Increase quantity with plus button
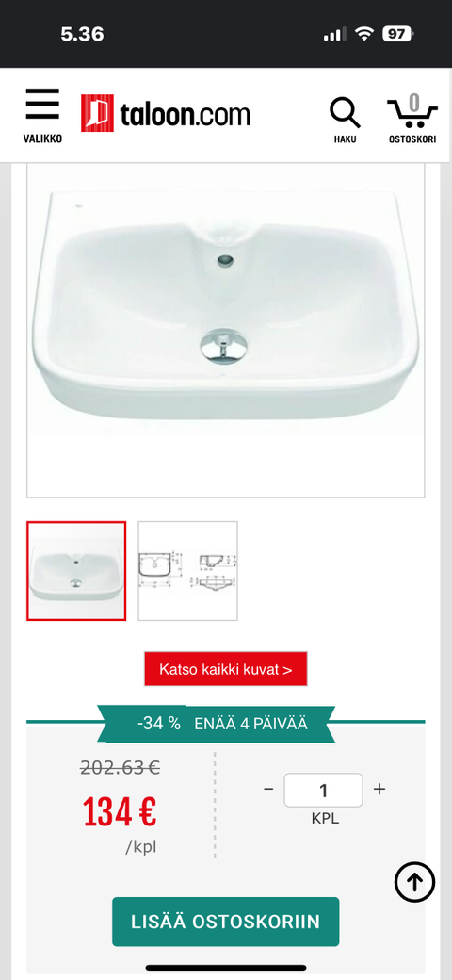 point(379,789)
